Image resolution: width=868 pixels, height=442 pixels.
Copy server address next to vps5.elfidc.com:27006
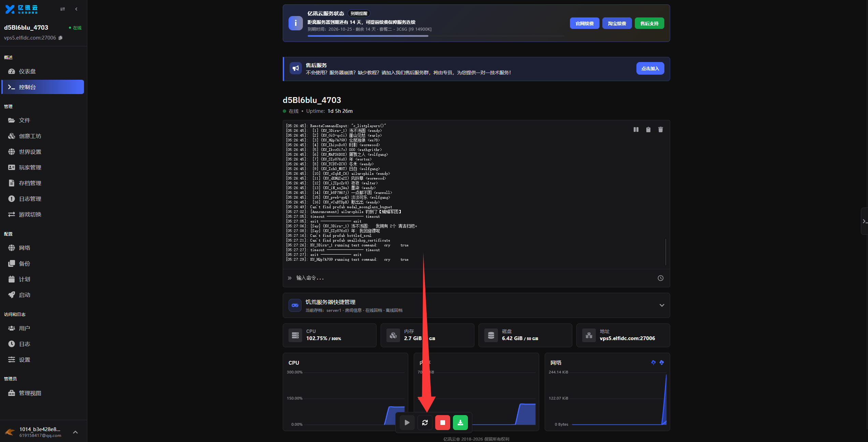[x=60, y=38]
